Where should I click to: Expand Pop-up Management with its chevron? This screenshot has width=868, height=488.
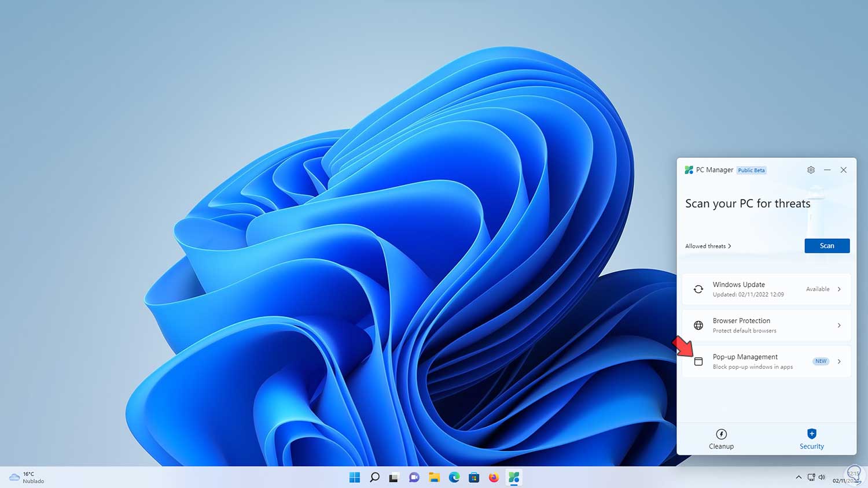(x=838, y=361)
